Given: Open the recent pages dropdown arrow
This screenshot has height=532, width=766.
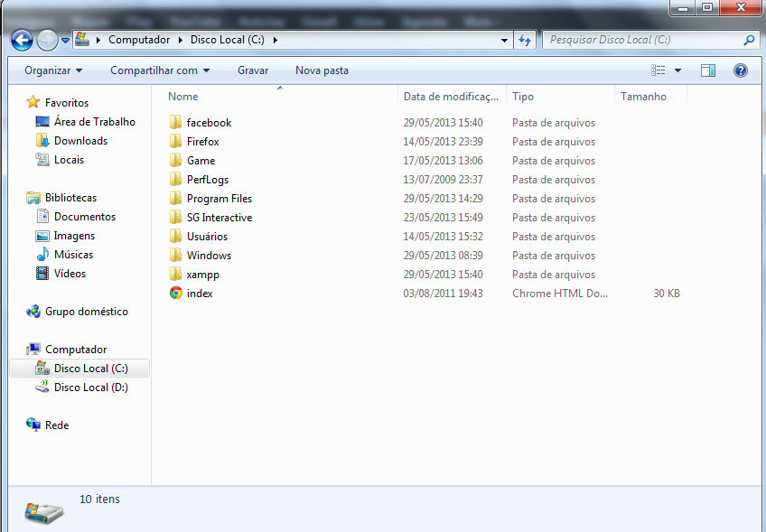Looking at the screenshot, I should pyautogui.click(x=65, y=41).
